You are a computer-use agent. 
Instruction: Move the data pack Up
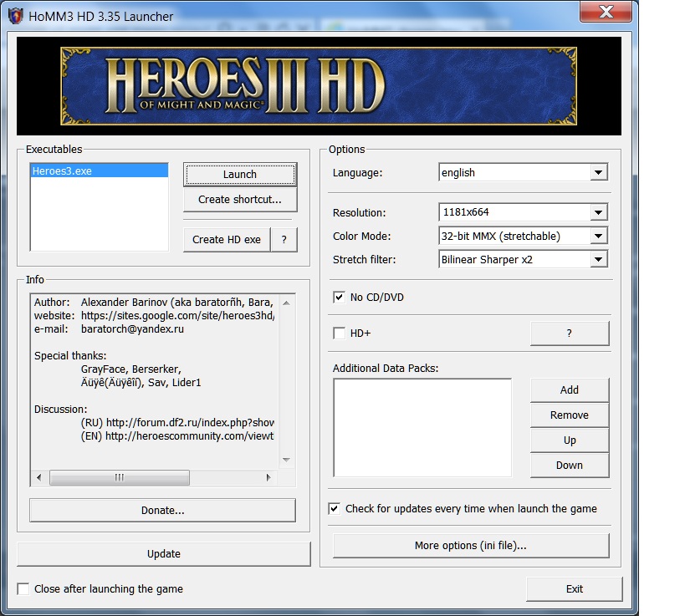pos(570,440)
